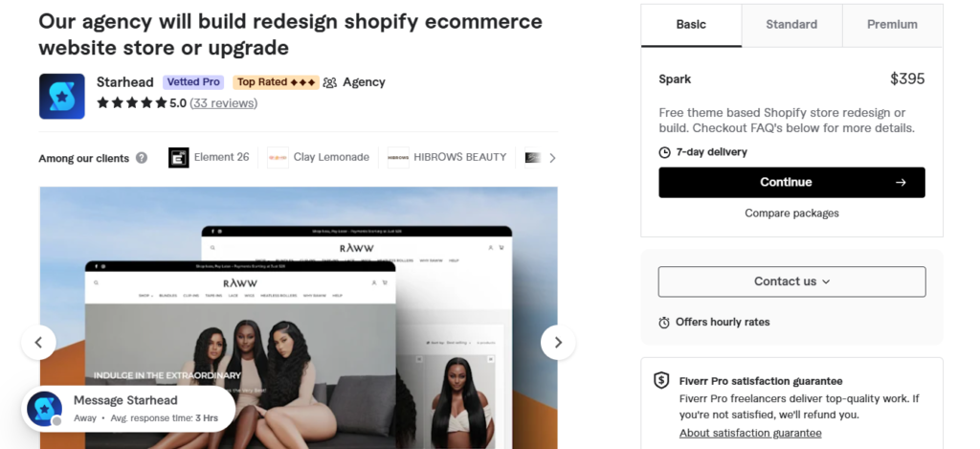Select the Basic package tab
Viewport: 980px width, 449px height.
691,25
